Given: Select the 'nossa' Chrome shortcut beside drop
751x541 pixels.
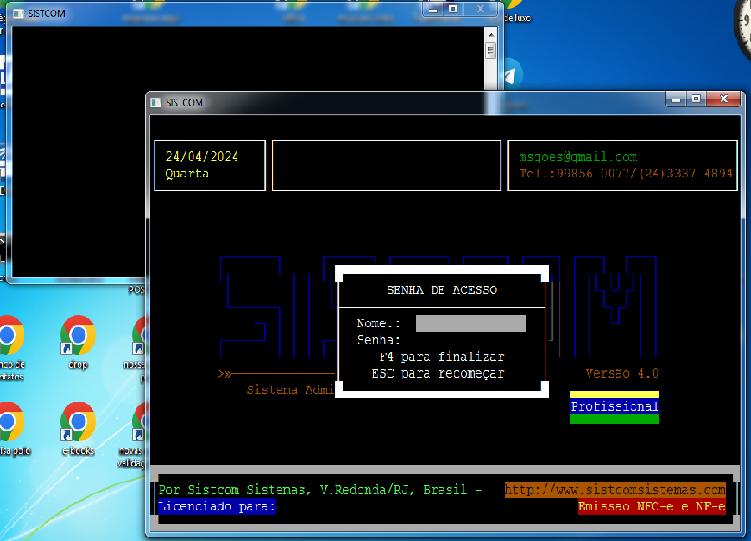Looking at the screenshot, I should 142,336.
